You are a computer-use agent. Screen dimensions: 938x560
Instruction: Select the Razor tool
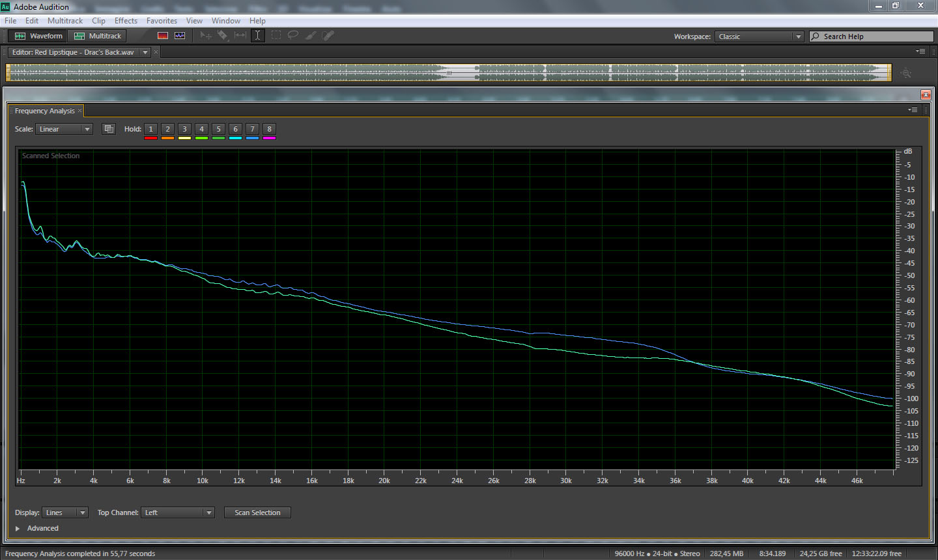[223, 36]
